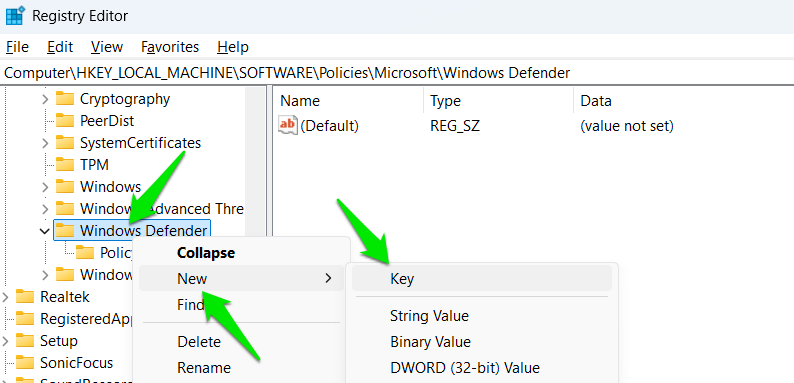This screenshot has width=794, height=383.
Task: Select the Windows Defender key label
Action: point(143,231)
